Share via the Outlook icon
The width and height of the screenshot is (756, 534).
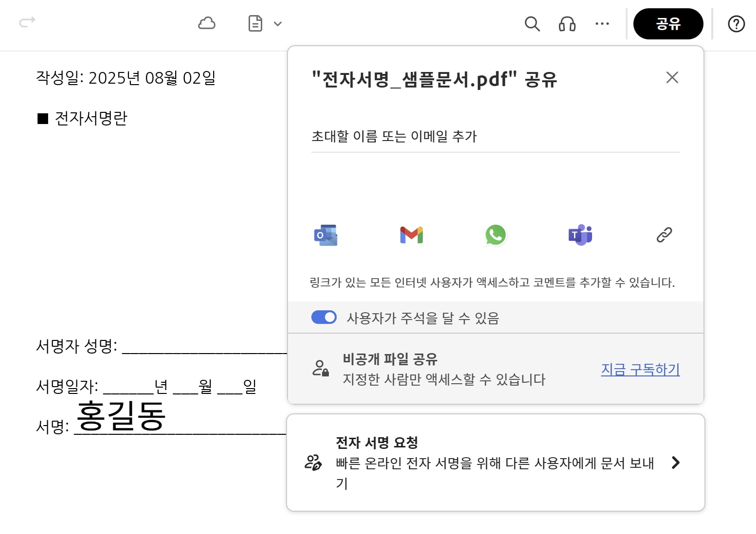(x=326, y=235)
